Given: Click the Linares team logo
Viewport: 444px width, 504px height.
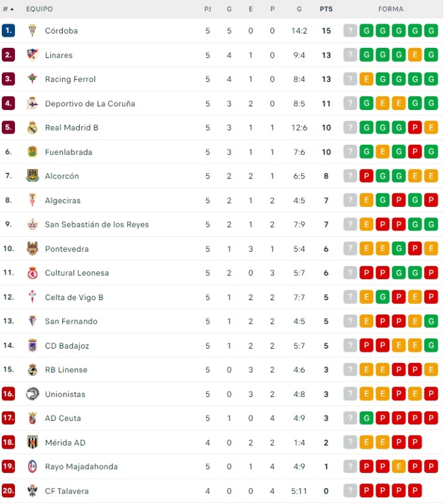Looking at the screenshot, I should point(32,55).
